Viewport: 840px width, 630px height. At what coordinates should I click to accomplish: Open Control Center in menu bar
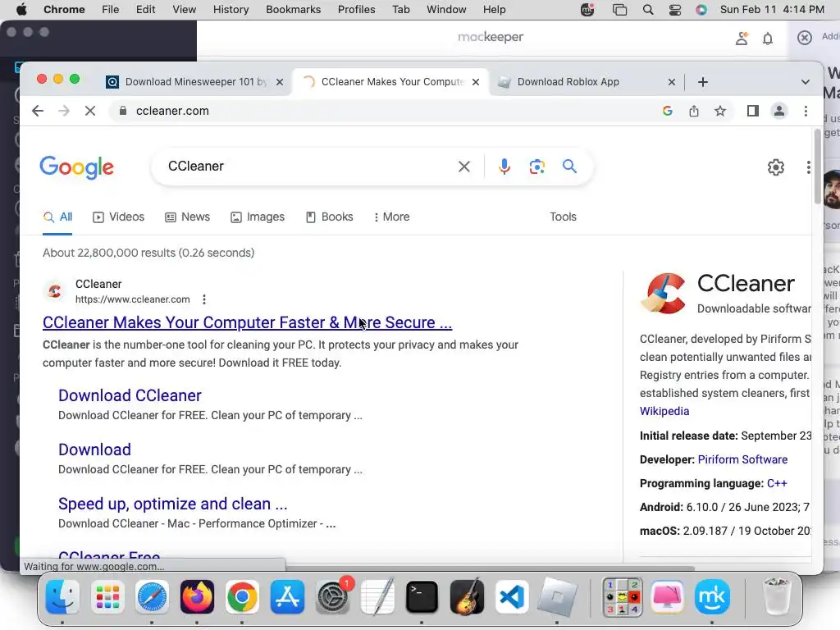click(675, 10)
